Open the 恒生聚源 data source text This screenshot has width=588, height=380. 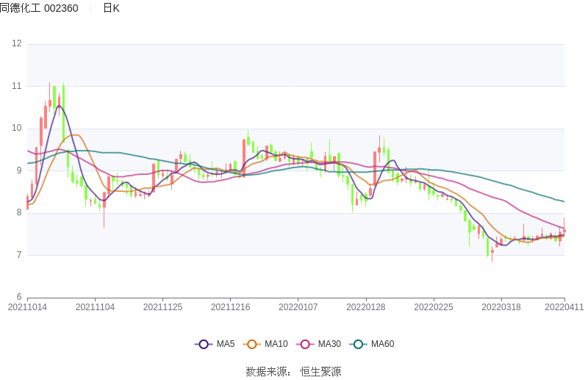(320, 372)
